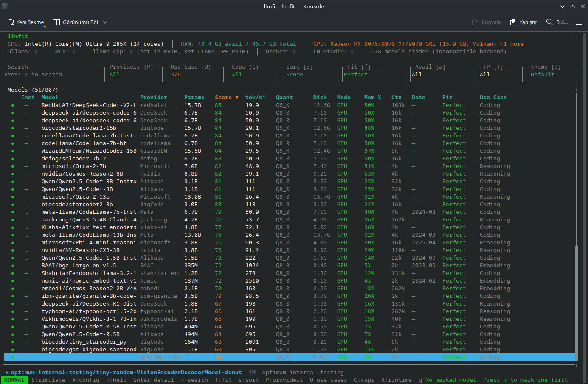Image resolution: width=588 pixels, height=384 pixels.
Task: Open the Bul search tool
Action: [557, 22]
